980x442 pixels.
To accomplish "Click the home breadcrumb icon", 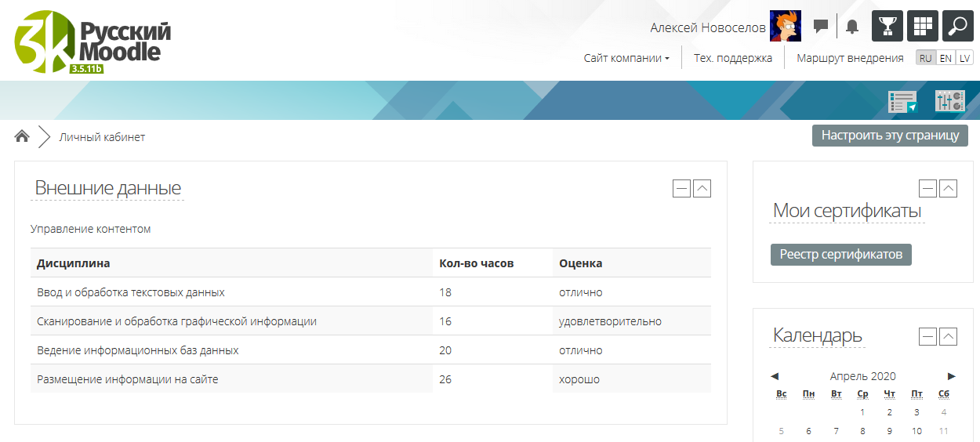I will pos(22,136).
